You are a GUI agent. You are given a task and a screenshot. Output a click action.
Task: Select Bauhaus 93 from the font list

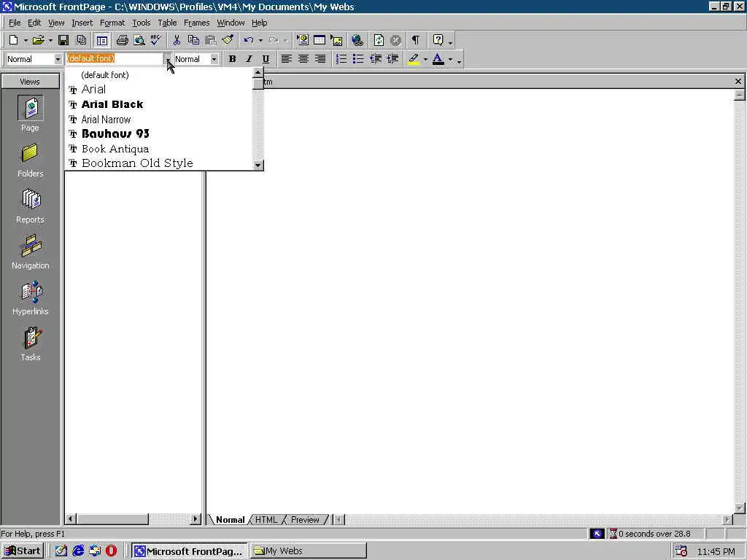[158, 134]
